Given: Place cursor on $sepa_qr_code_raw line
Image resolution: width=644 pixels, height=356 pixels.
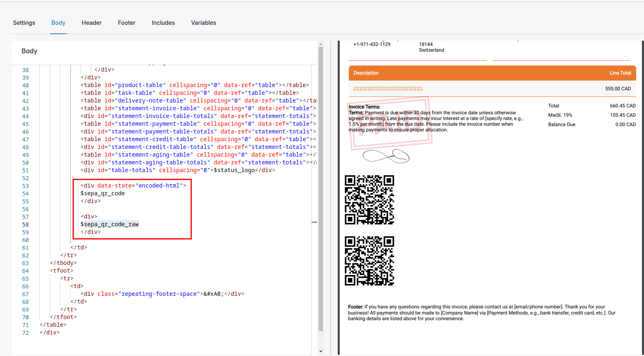Looking at the screenshot, I should coord(109,224).
